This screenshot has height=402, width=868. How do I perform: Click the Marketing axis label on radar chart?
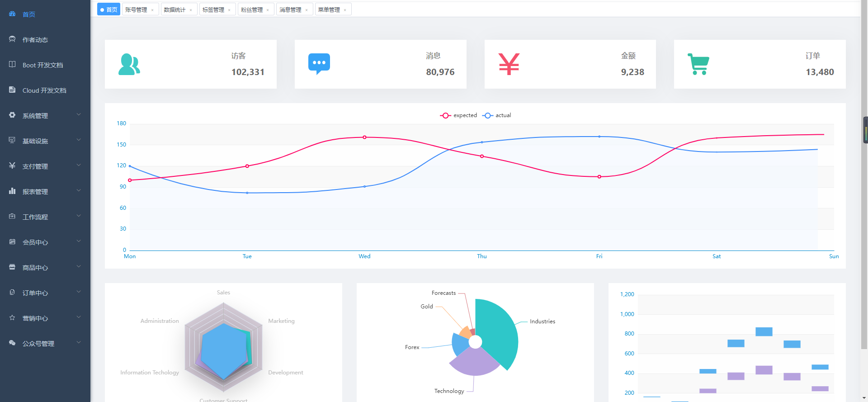coord(281,321)
